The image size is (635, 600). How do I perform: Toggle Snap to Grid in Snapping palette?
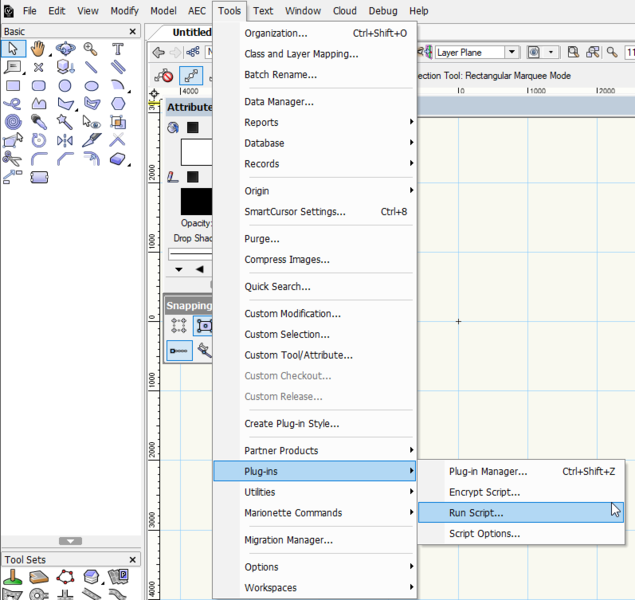tap(179, 326)
